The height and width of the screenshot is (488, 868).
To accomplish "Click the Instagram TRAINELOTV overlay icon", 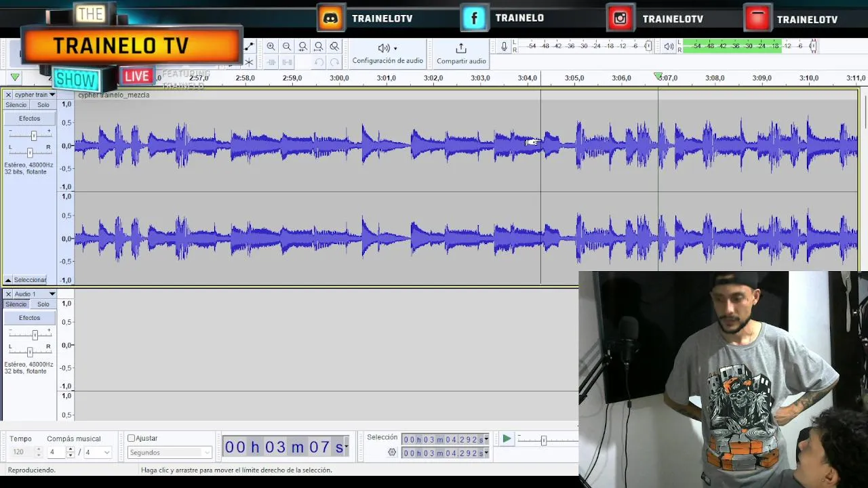I will [620, 18].
